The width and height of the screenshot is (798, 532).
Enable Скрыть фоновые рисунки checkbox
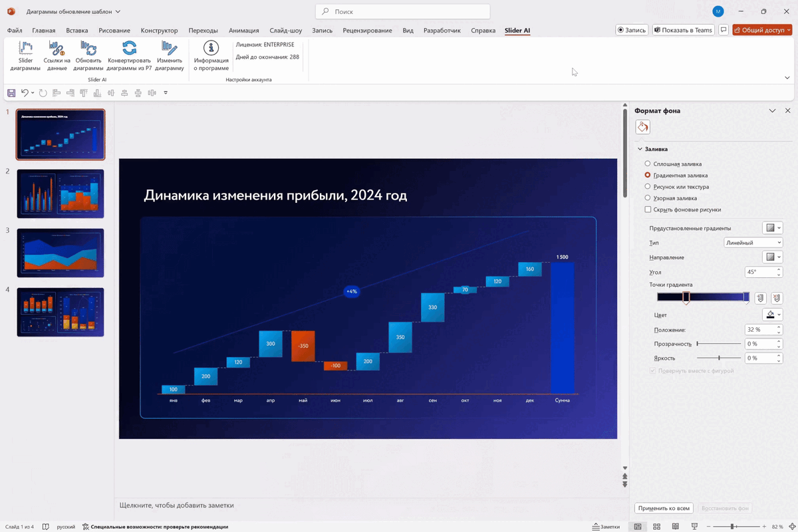648,209
